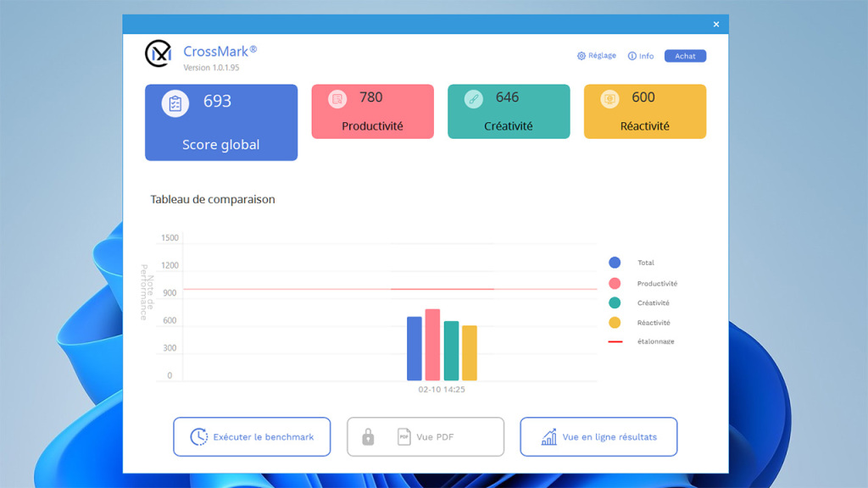Click the Réactivité legend label
Image resolution: width=868 pixels, height=488 pixels.
654,323
